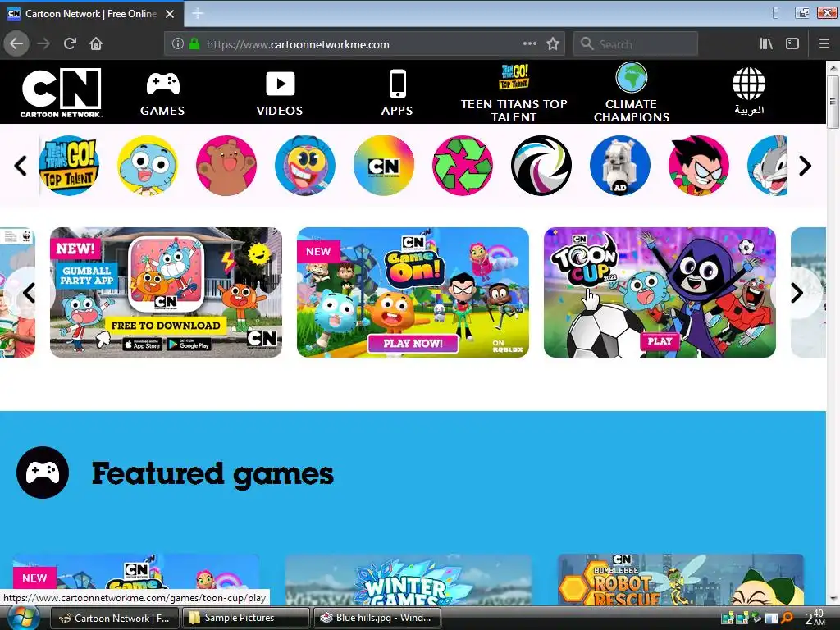Image resolution: width=840 pixels, height=630 pixels.
Task: Click Play button on Toon Cup banner
Action: (660, 341)
